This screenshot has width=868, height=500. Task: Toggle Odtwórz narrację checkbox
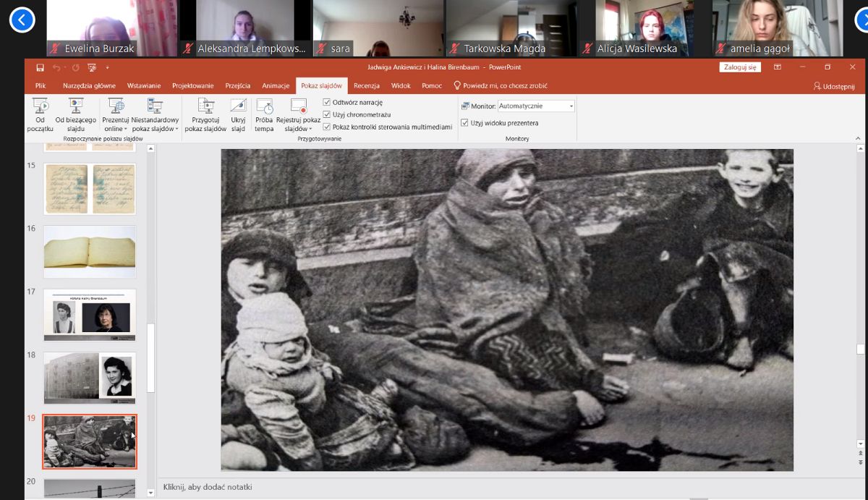point(327,102)
